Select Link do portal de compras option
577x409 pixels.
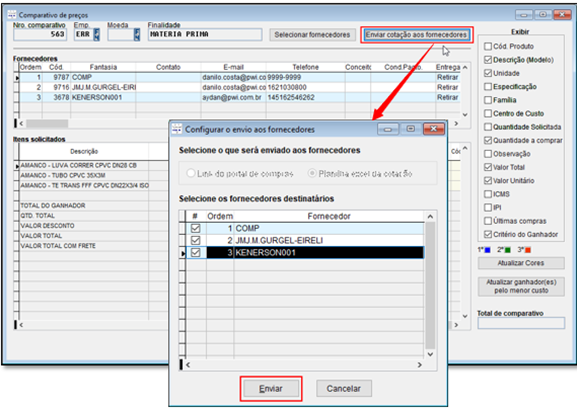coord(190,173)
